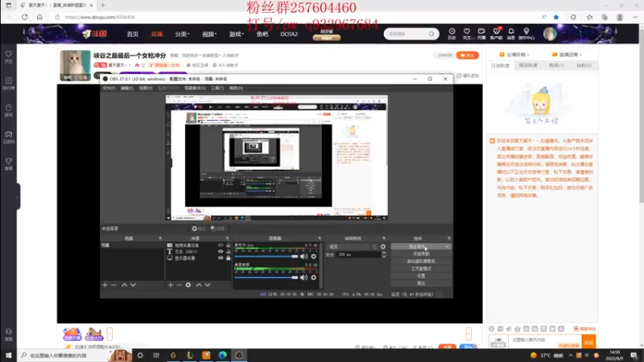The height and width of the screenshot is (362, 644).
Task: Refresh the browser page
Action: pyautogui.click(x=25, y=17)
